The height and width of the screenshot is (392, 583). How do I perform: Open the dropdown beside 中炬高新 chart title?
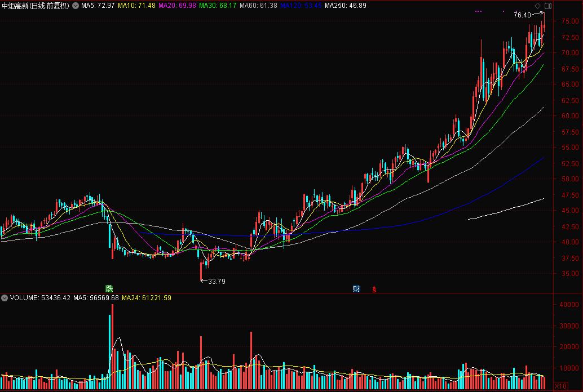tap(76, 6)
